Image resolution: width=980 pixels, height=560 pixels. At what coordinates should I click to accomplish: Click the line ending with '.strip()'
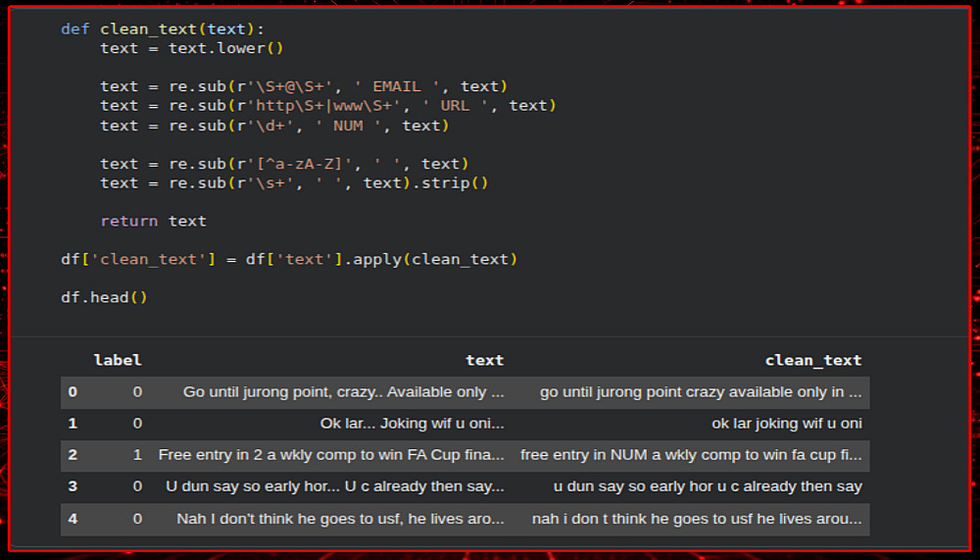294,183
